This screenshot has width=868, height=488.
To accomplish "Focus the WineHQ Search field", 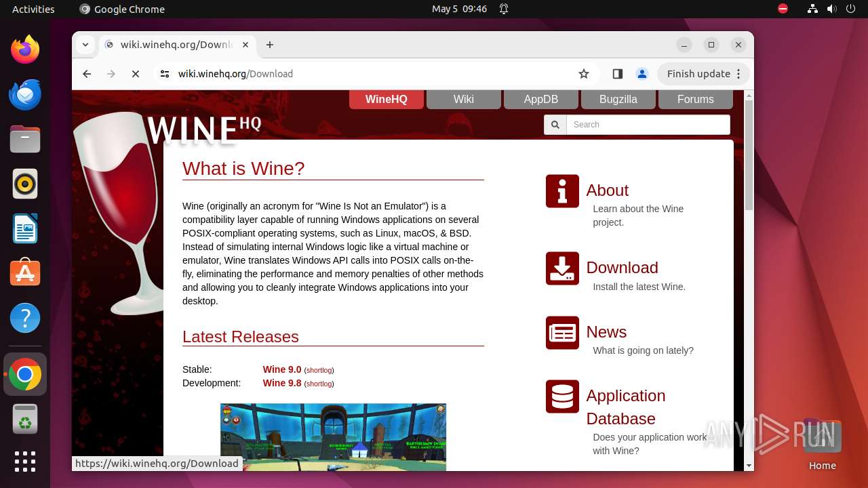I will click(x=648, y=125).
